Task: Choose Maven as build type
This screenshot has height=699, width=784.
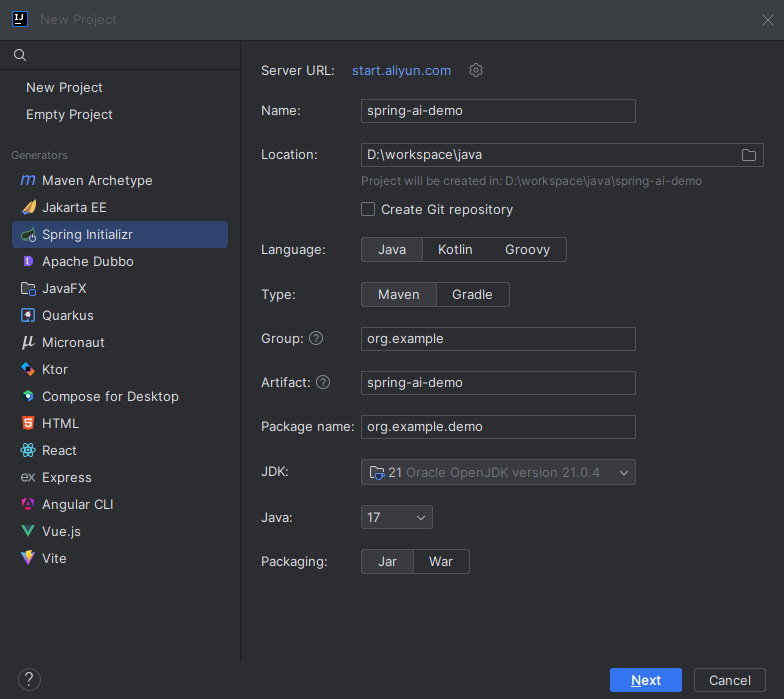Action: (398, 294)
